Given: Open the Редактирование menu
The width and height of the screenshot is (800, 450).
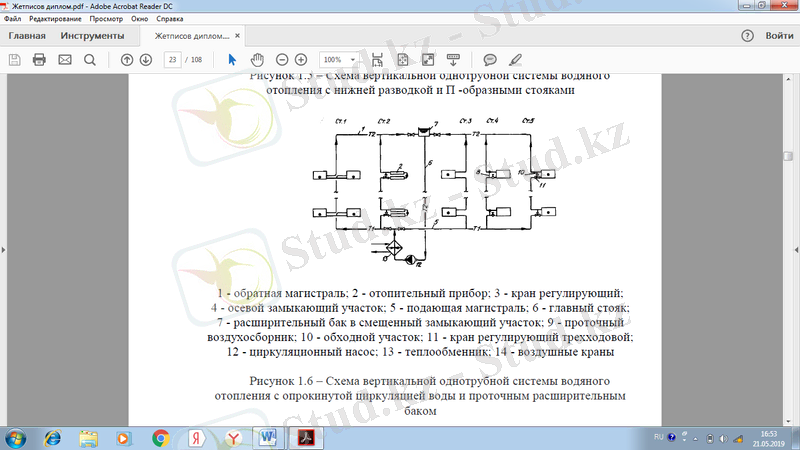Looking at the screenshot, I should pos(56,19).
